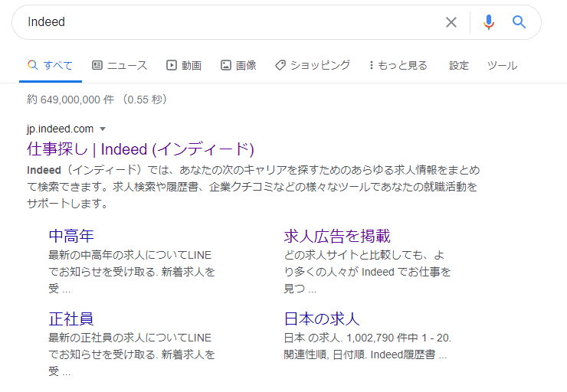Viewport: 567px width, 392px height.
Task: Click the Indeed result description snippet
Action: tap(253, 187)
